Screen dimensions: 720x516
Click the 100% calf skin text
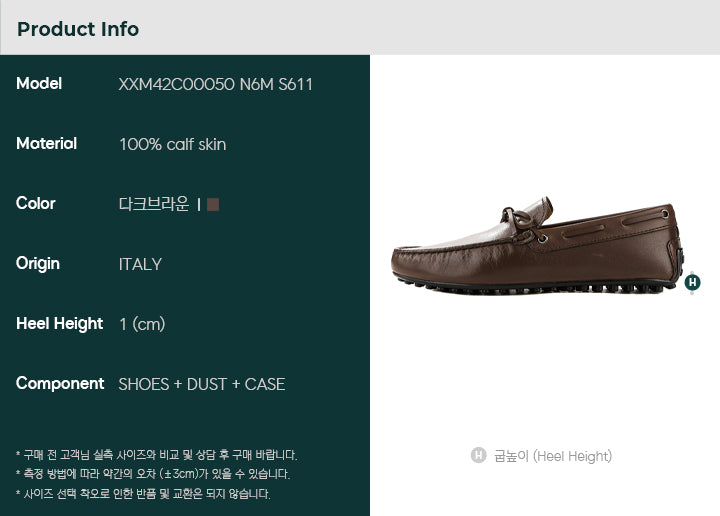tap(173, 145)
